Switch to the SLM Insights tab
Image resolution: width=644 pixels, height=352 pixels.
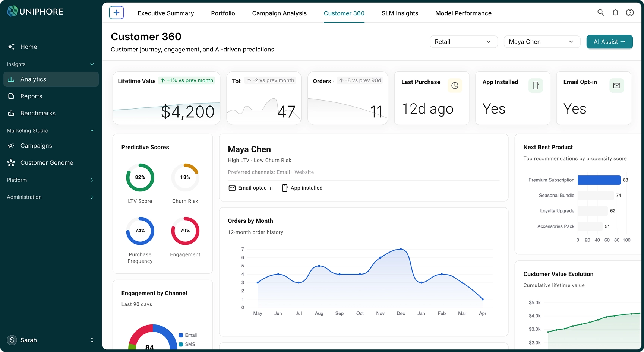coord(400,13)
